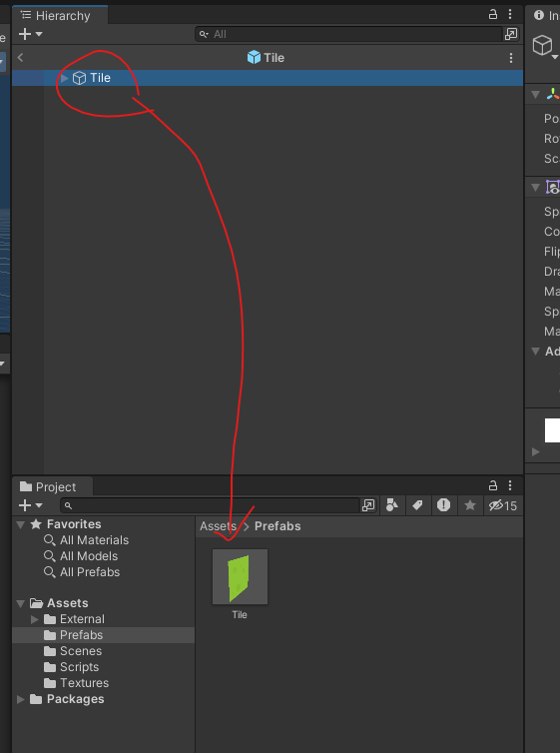The image size is (560, 753).
Task: Toggle the Project panel lock icon
Action: click(493, 485)
